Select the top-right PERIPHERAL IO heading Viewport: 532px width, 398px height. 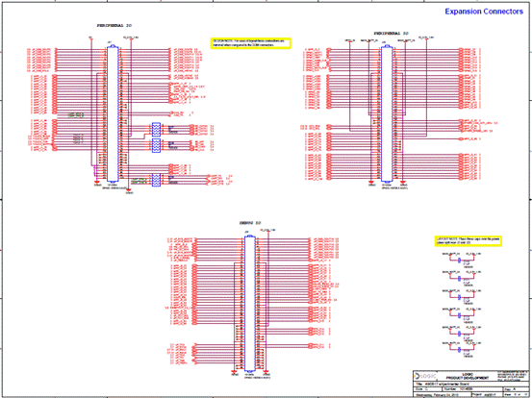click(392, 34)
